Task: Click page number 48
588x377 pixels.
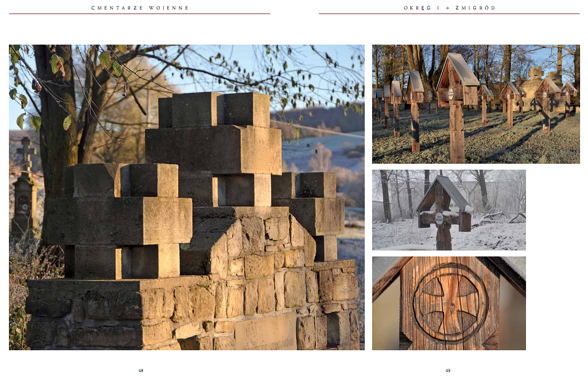Action: coord(141,371)
